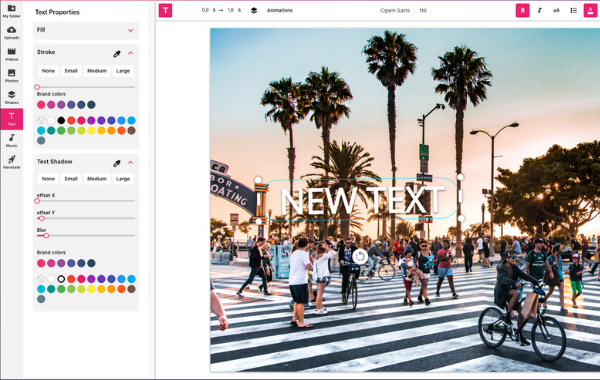Click the Text Properties panel heading
Image resolution: width=600 pixels, height=380 pixels.
(x=57, y=12)
